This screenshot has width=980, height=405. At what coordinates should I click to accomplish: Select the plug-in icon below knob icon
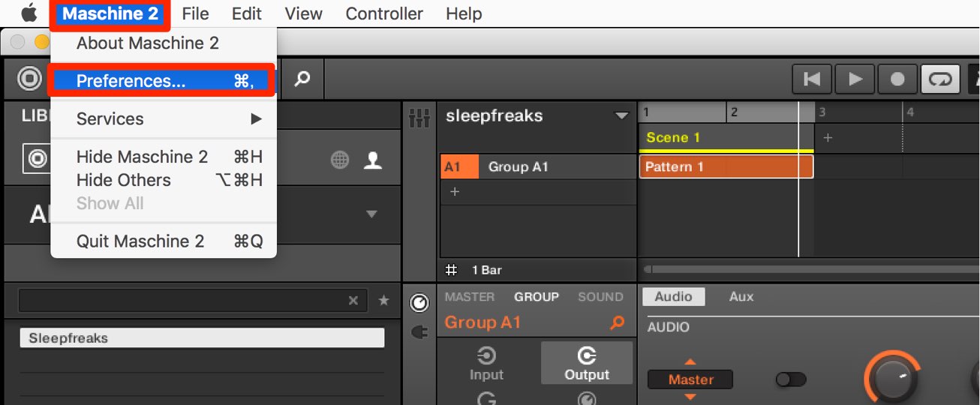click(x=419, y=331)
